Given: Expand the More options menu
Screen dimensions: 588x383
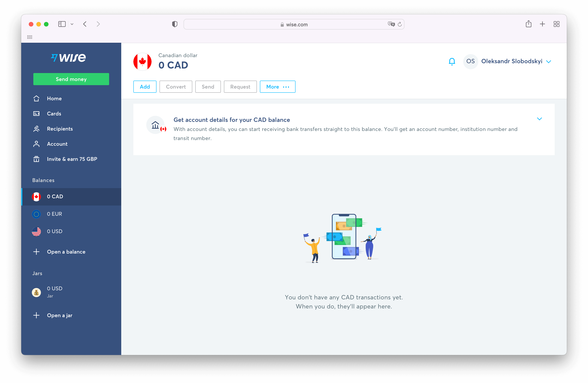Looking at the screenshot, I should 277,86.
